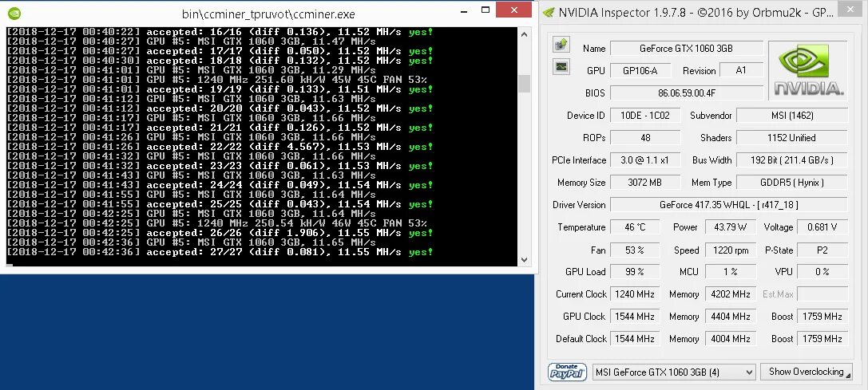Click the console scrollbar thumb
Screen dimensions: 868x390
coord(524,83)
